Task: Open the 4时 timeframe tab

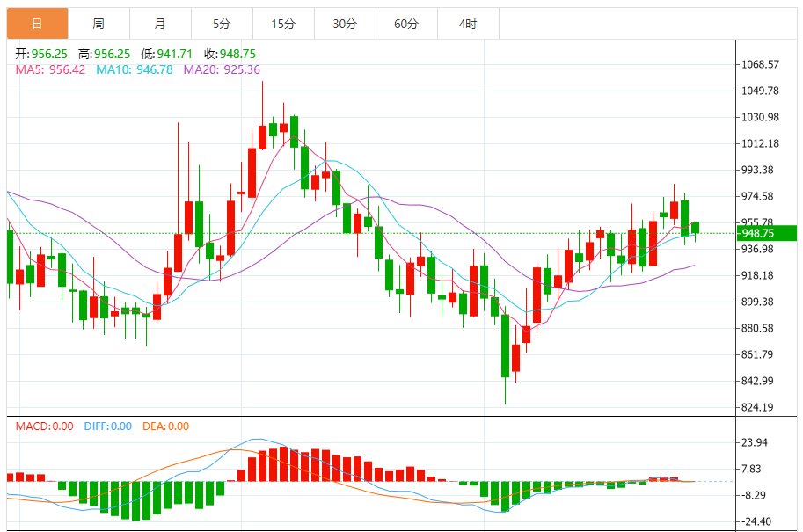Action: pyautogui.click(x=468, y=24)
